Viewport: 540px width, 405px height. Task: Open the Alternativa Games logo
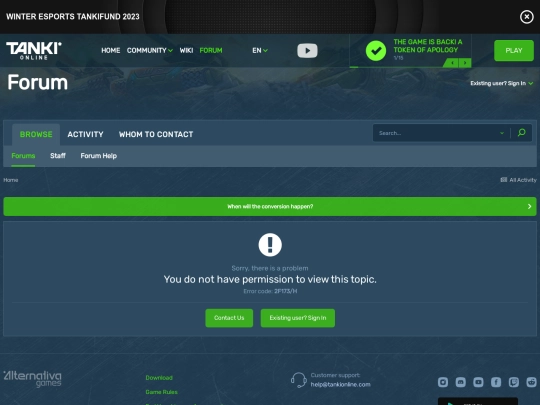(x=32, y=379)
